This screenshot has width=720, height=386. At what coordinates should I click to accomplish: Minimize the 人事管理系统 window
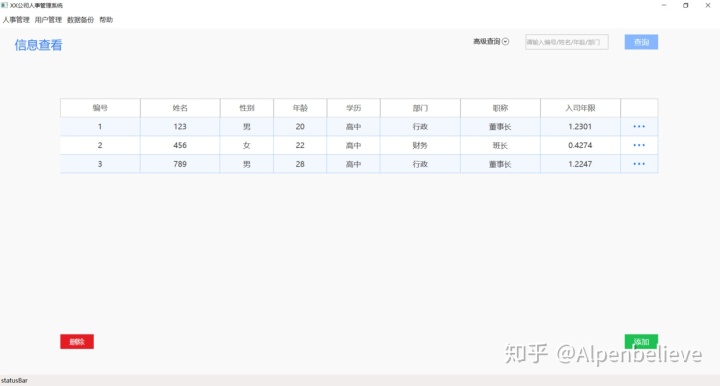(664, 5)
